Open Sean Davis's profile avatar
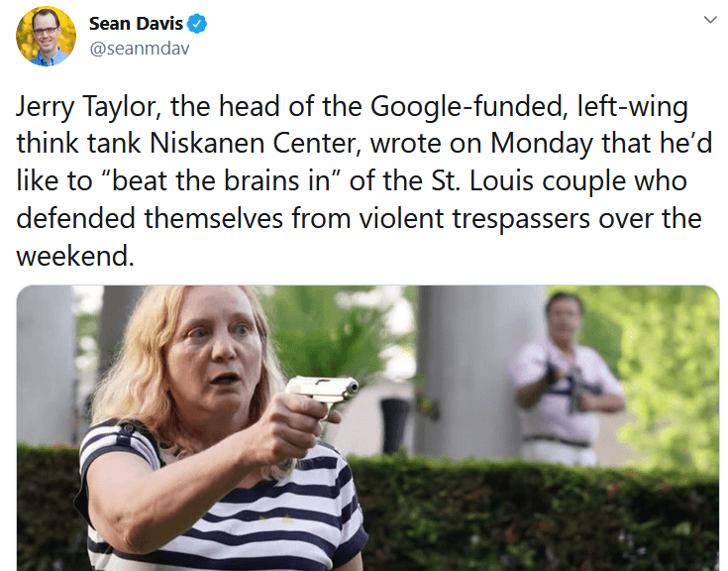728x571 pixels. tap(46, 36)
